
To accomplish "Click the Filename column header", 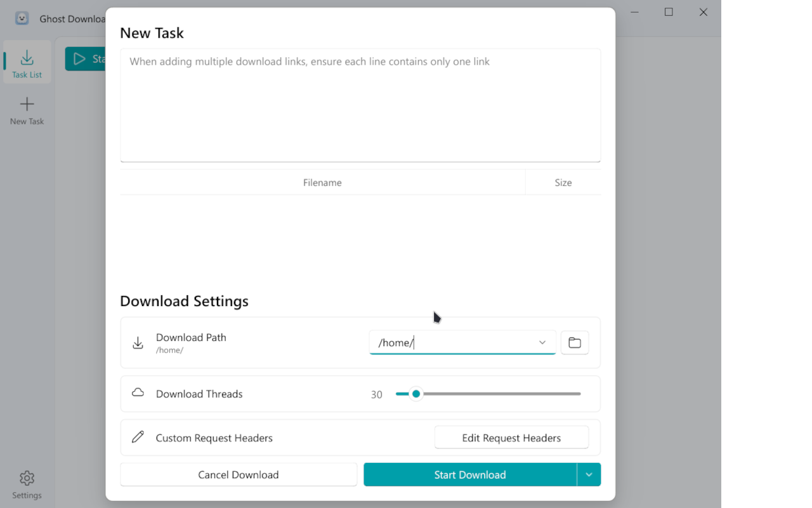I will [322, 183].
